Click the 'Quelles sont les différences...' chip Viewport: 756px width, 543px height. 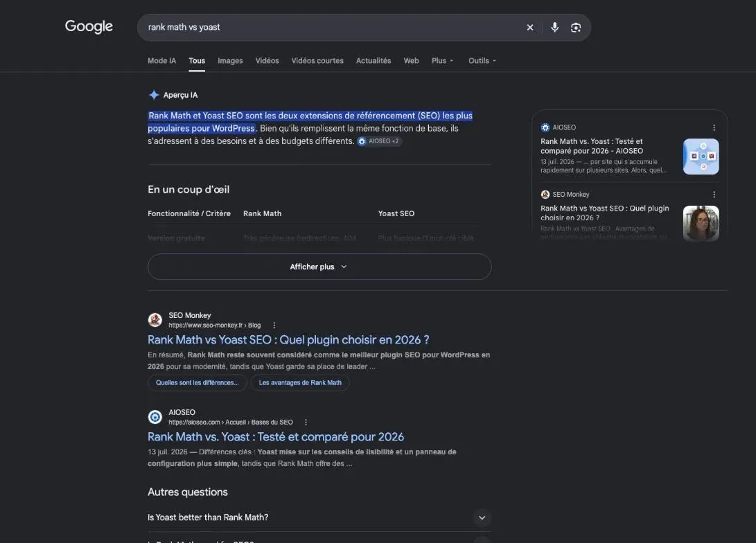[x=197, y=383]
